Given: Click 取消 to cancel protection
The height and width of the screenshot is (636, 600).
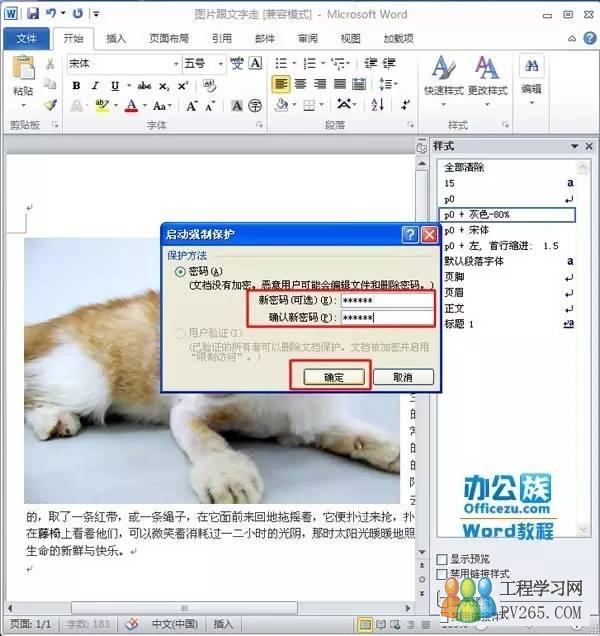Looking at the screenshot, I should click(x=403, y=377).
